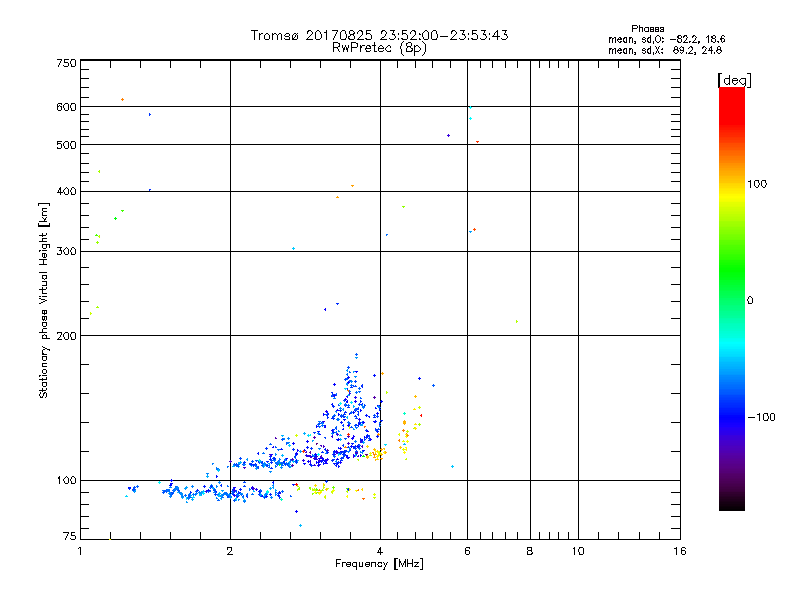The width and height of the screenshot is (800, 600).
Task: Click the 'RwPretec (8p)' subtitle
Action: [379, 48]
